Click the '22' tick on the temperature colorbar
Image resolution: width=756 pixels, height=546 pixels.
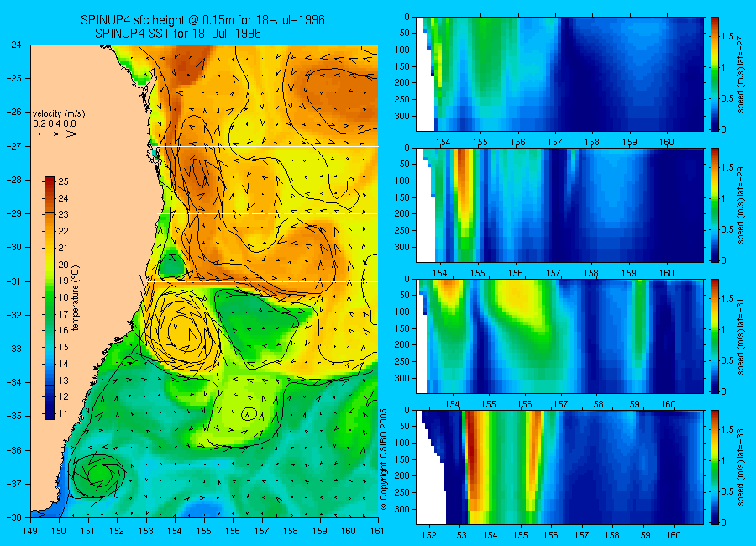64,232
